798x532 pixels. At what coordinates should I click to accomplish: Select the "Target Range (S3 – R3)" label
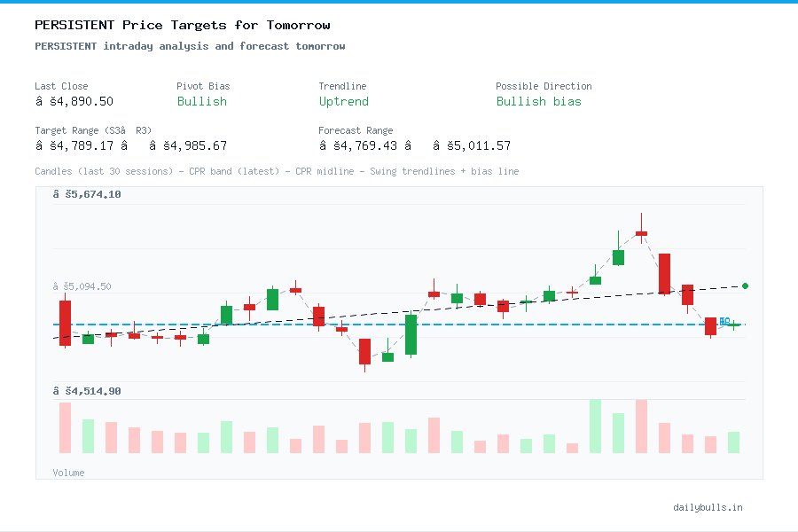[93, 130]
